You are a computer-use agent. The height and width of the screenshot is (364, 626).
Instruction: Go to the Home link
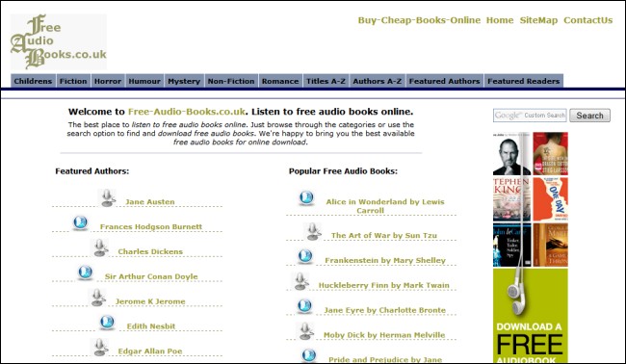pos(500,20)
